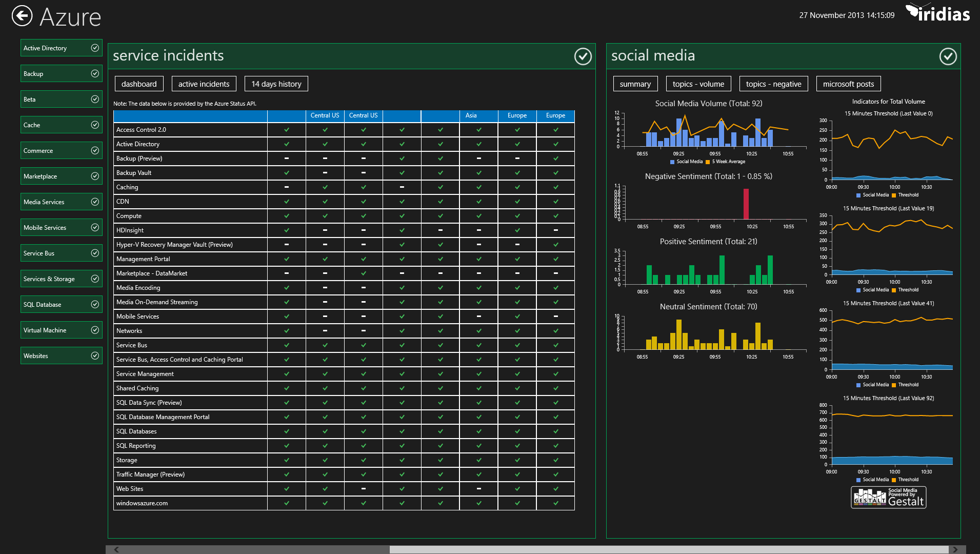980x554 pixels.
Task: Open the topics - volume tab
Action: pyautogui.click(x=698, y=84)
